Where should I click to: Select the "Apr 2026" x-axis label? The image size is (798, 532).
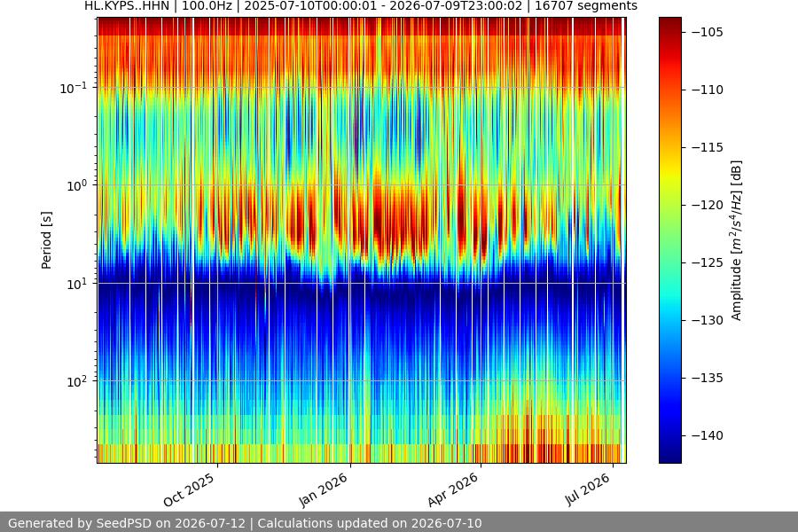(453, 489)
